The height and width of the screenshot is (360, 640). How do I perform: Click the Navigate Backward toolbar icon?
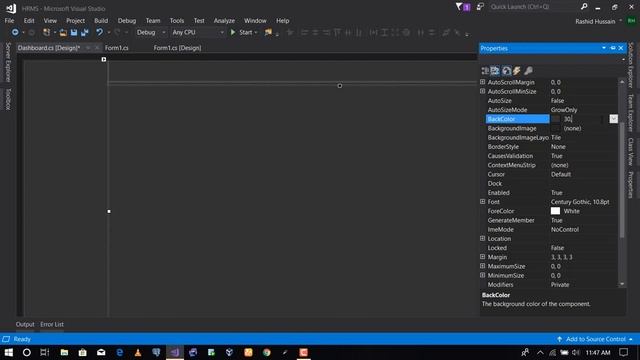coord(15,32)
